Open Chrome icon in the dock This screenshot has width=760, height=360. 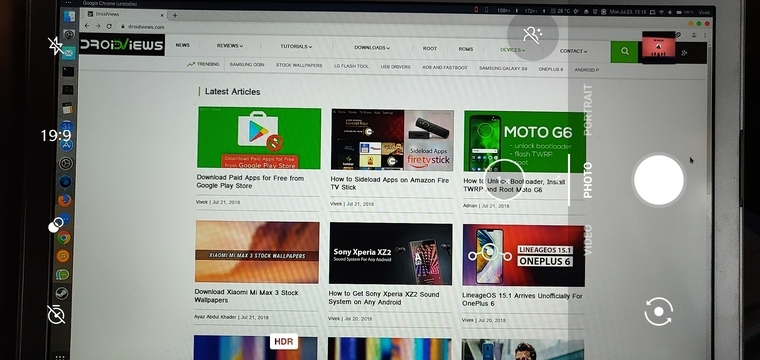pyautogui.click(x=63, y=237)
